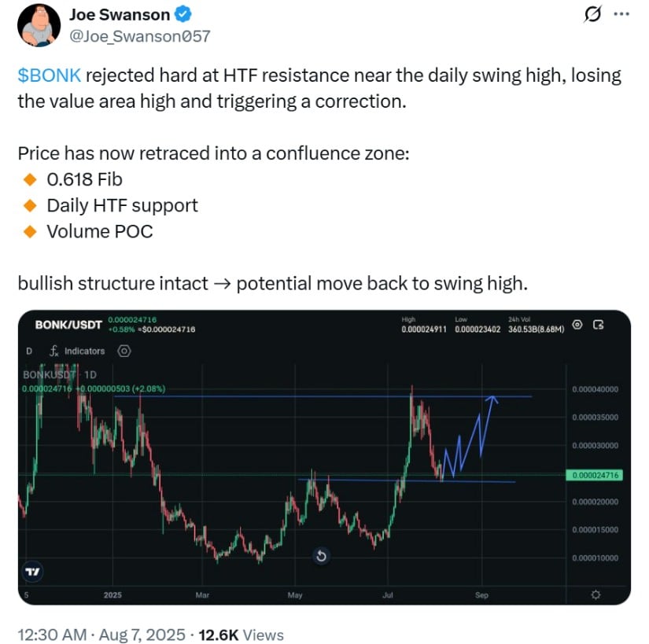Click the BONK/USDT pair title
The height and width of the screenshot is (644, 649).
coord(68,325)
